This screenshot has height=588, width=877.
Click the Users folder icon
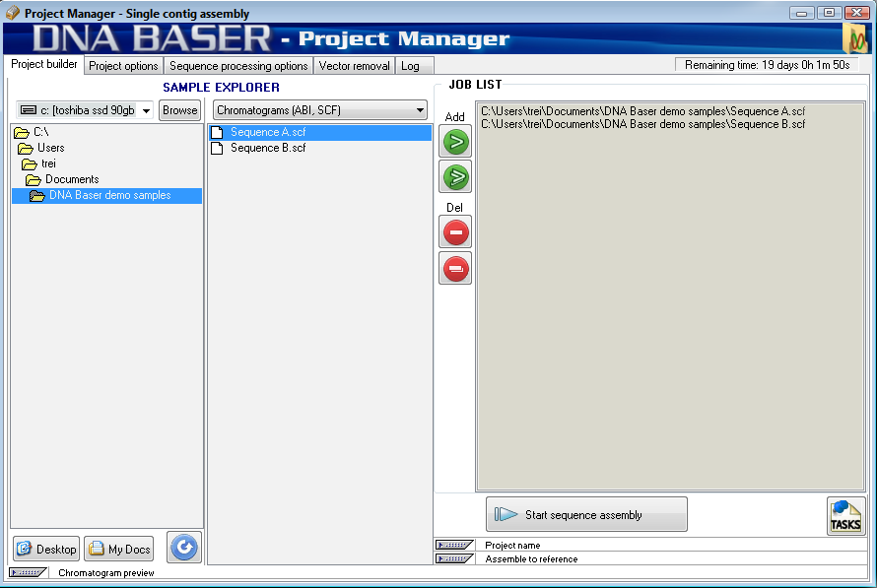pos(26,148)
